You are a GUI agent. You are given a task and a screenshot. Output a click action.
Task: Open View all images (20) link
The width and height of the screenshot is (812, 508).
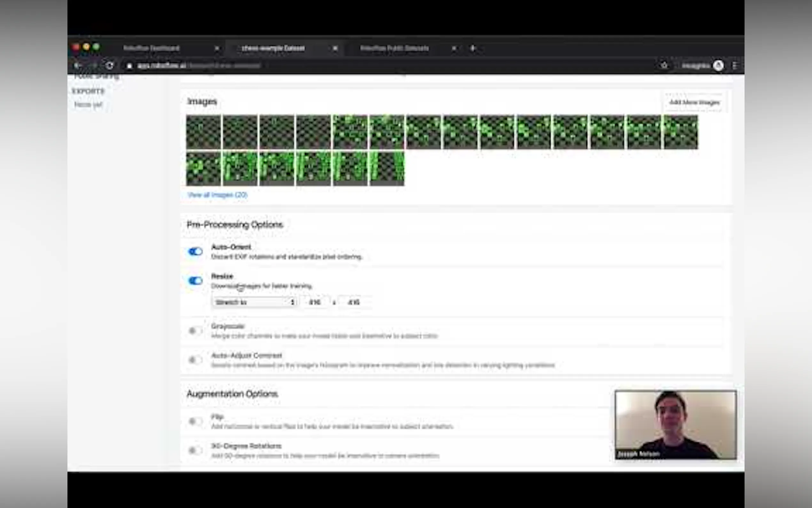(x=217, y=195)
